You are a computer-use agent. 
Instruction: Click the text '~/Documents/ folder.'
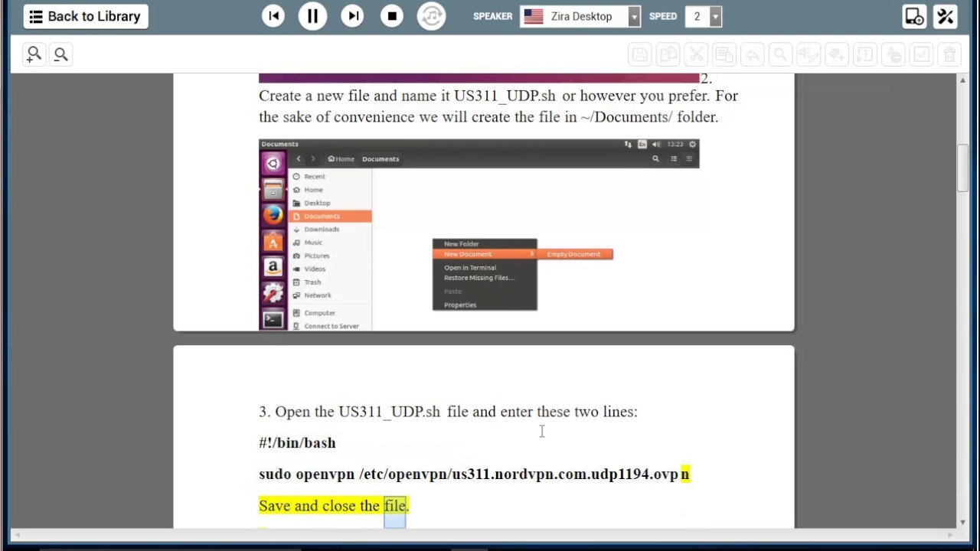point(649,117)
